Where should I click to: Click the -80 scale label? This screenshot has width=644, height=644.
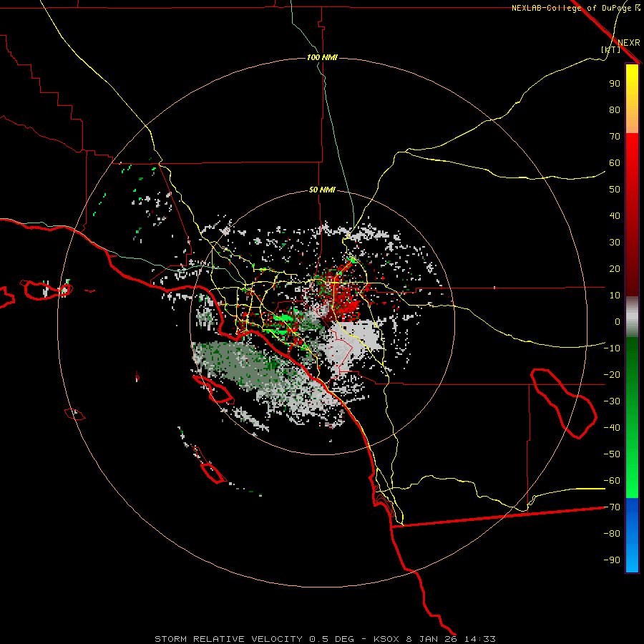(612, 534)
